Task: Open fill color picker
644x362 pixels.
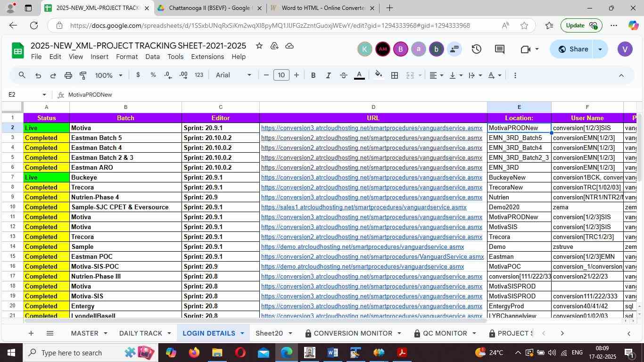Action: pyautogui.click(x=378, y=75)
